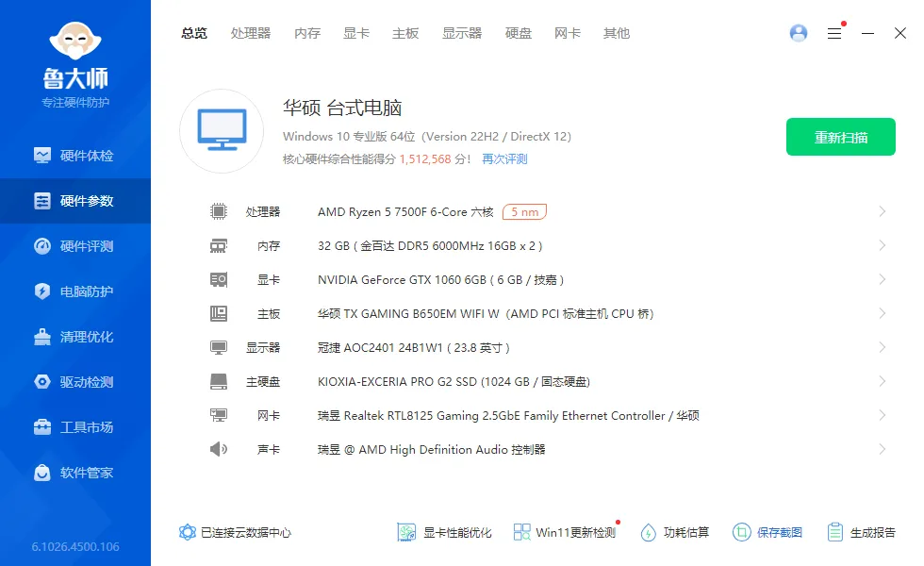Open 硬件体检 in the sidebar
This screenshot has width=924, height=566.
coord(74,156)
